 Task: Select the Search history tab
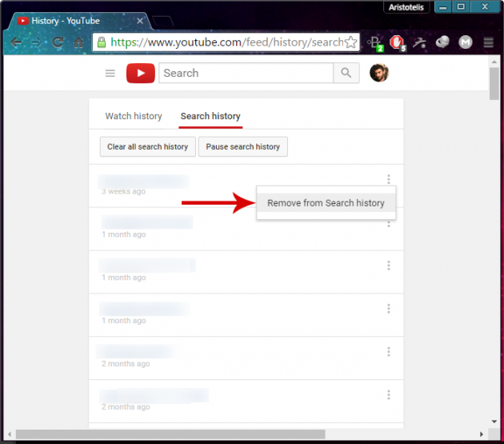210,116
